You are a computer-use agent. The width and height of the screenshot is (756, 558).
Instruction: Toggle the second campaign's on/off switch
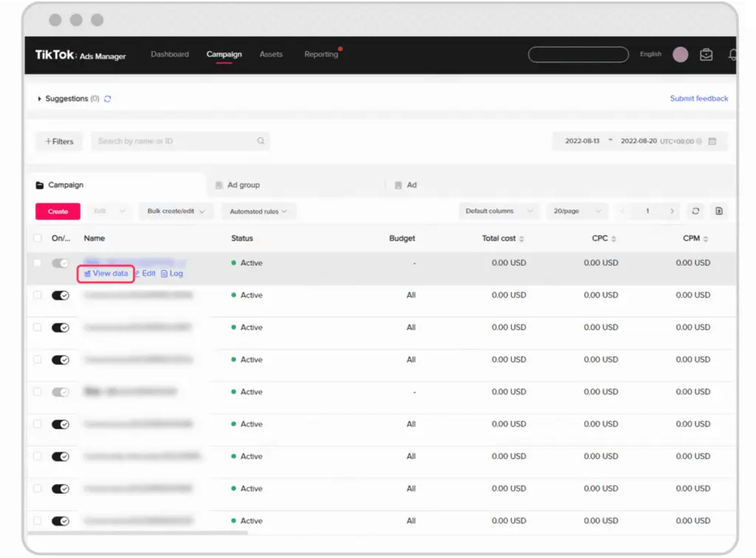(60, 295)
